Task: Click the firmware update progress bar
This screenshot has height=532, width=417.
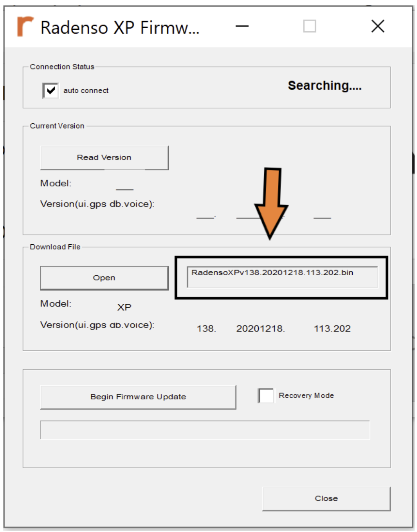Action: [205, 430]
